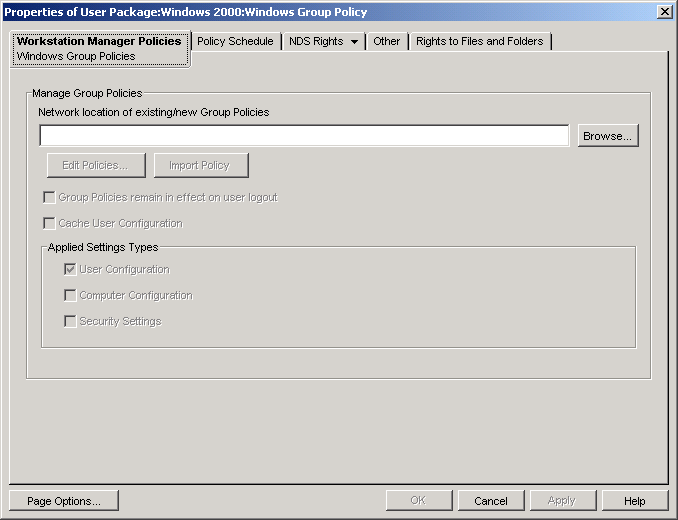The height and width of the screenshot is (520, 678).
Task: Enable the Cache User Configuration checkbox
Action: (x=49, y=223)
